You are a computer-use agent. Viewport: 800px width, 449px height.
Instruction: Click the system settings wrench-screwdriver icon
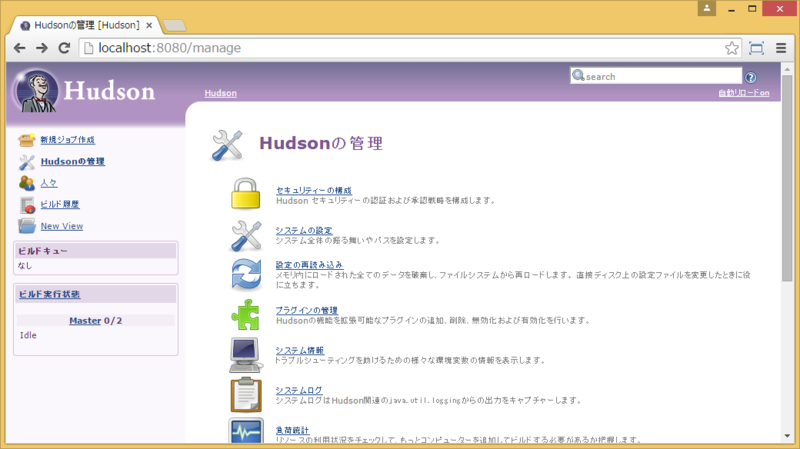pos(246,235)
